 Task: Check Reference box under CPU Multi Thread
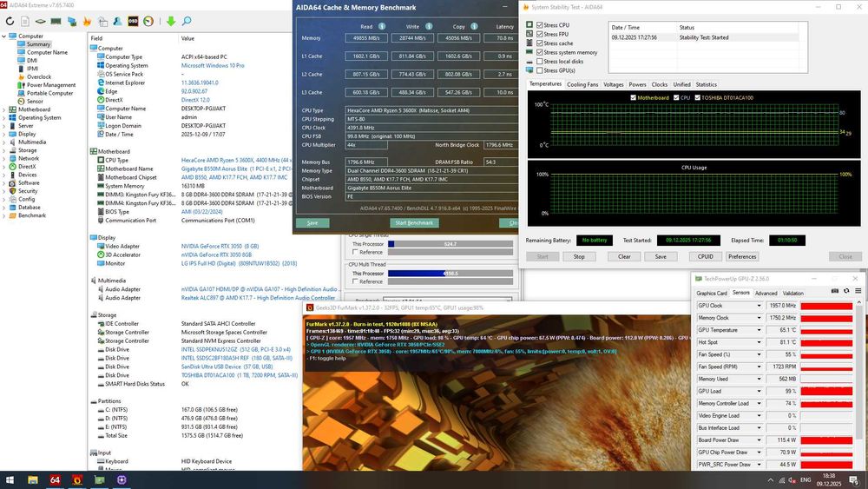355,281
